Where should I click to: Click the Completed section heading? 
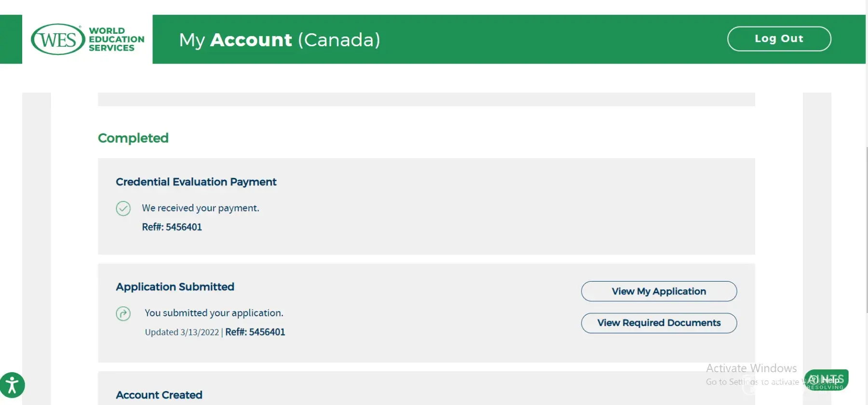click(x=133, y=138)
